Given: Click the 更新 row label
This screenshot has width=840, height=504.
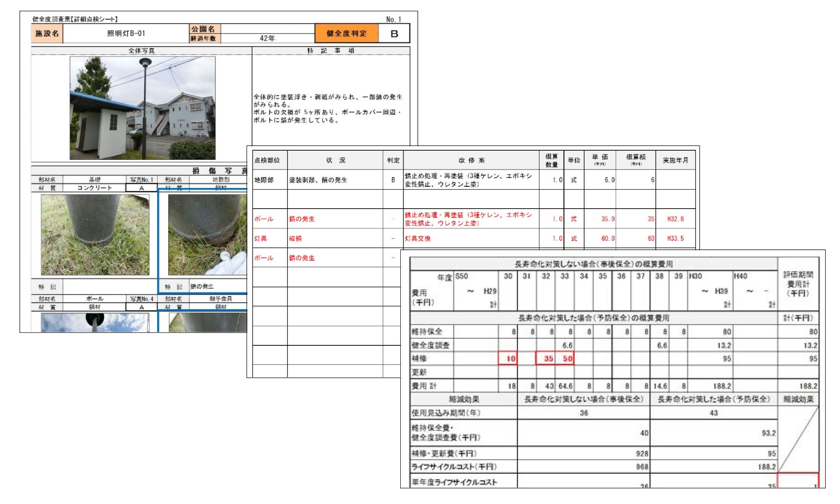Looking at the screenshot, I should [432, 372].
